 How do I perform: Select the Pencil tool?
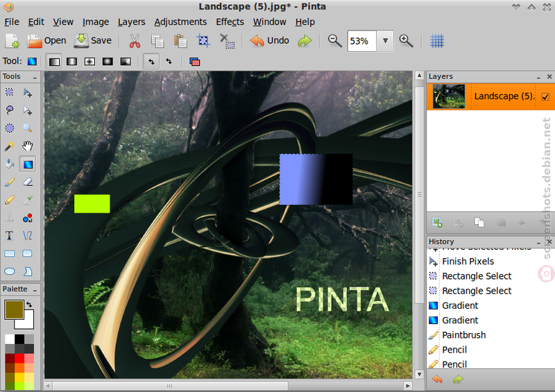[10, 200]
